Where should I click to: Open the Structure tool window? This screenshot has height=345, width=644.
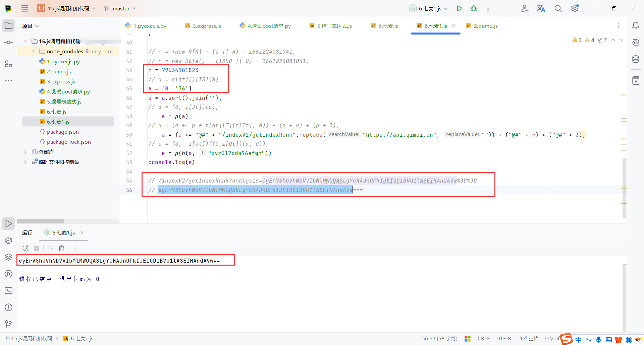point(8,64)
